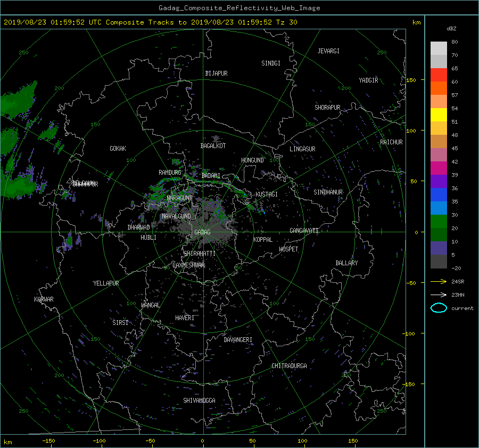479x448 pixels.
Task: Click the HAVERI city label
Action: 185,318
